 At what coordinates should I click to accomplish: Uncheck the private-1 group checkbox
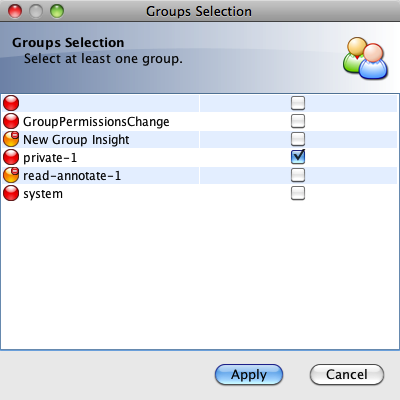[298, 157]
